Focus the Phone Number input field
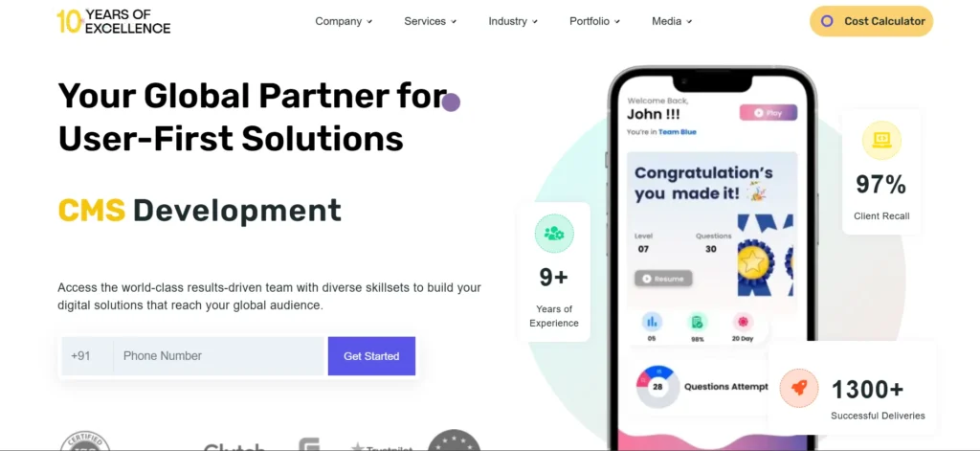The width and height of the screenshot is (980, 451). pyautogui.click(x=219, y=356)
